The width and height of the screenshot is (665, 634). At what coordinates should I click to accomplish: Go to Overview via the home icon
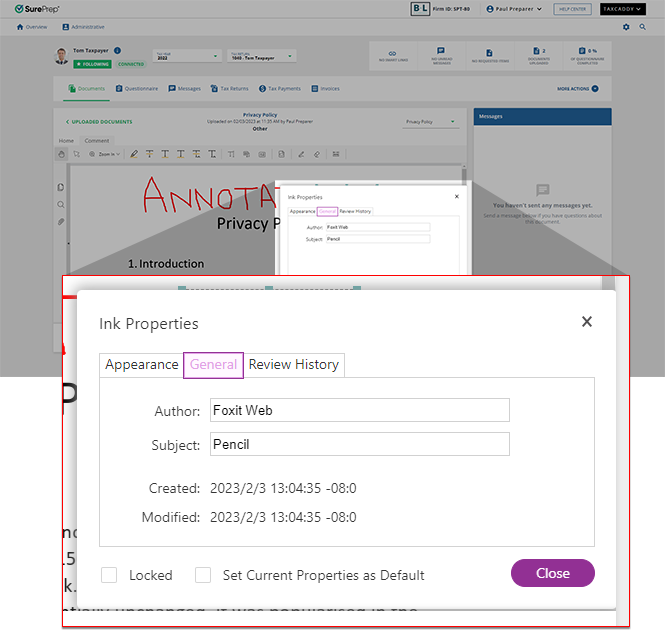click(31, 27)
